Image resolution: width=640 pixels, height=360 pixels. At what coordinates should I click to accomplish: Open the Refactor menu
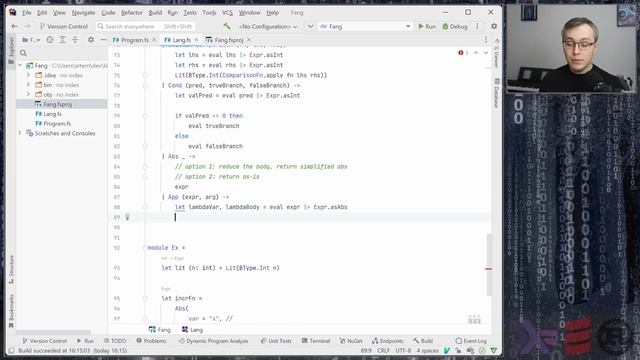pos(132,13)
